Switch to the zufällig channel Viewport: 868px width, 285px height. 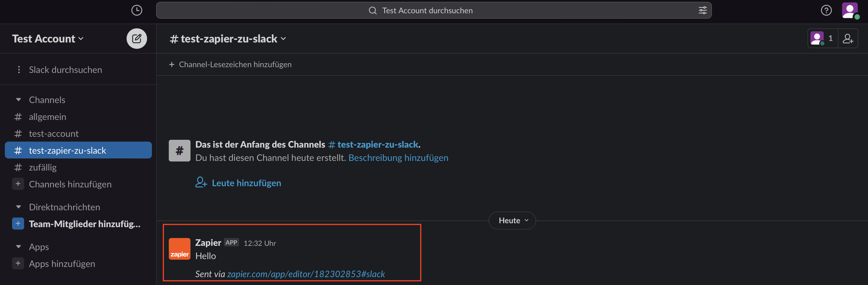pyautogui.click(x=43, y=167)
